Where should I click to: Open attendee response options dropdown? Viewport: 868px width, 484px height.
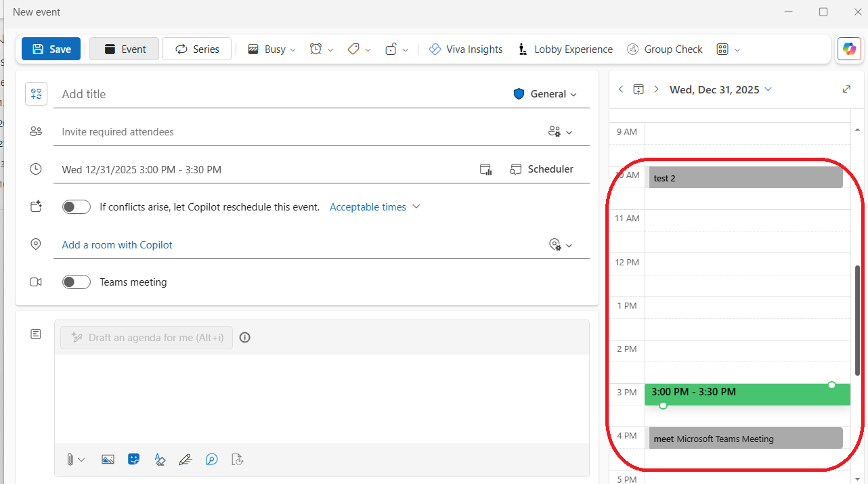pos(561,132)
